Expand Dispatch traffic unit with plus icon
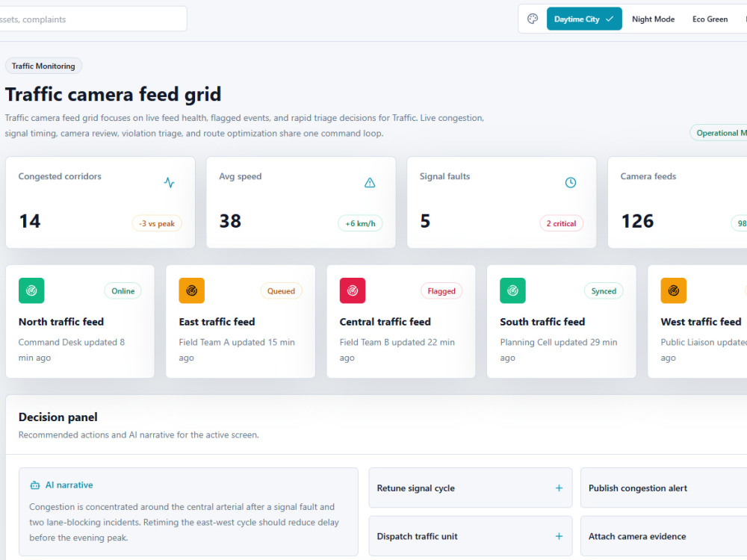This screenshot has width=747, height=560. click(x=559, y=536)
